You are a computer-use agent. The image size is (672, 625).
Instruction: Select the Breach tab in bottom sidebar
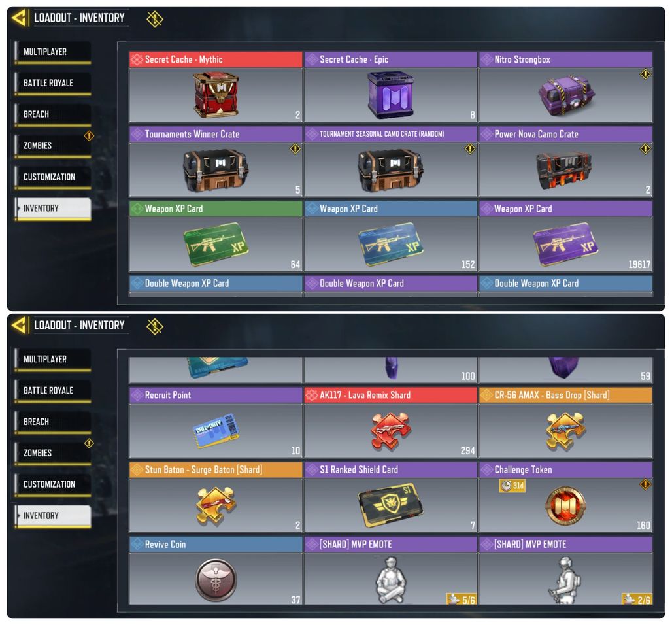pos(53,422)
